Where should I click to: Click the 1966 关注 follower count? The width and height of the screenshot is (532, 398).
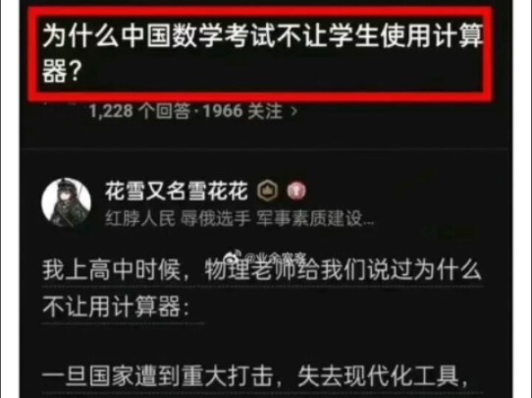(x=242, y=111)
